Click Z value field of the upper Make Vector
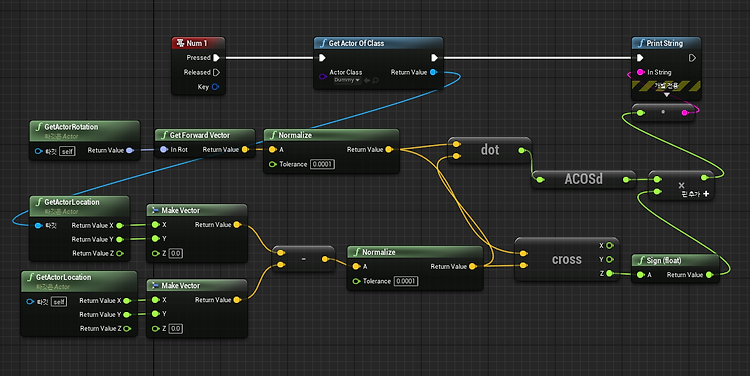Viewport: 750px width, 376px height. tap(176, 254)
